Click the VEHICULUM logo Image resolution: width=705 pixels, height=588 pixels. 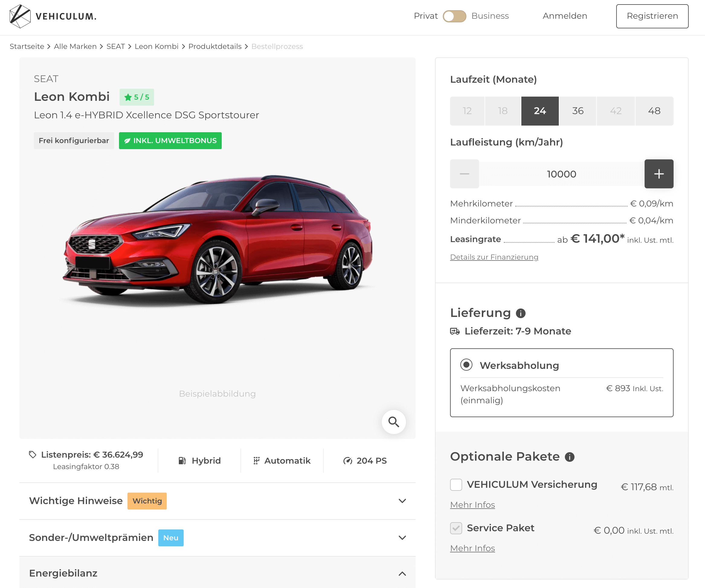pyautogui.click(x=53, y=16)
